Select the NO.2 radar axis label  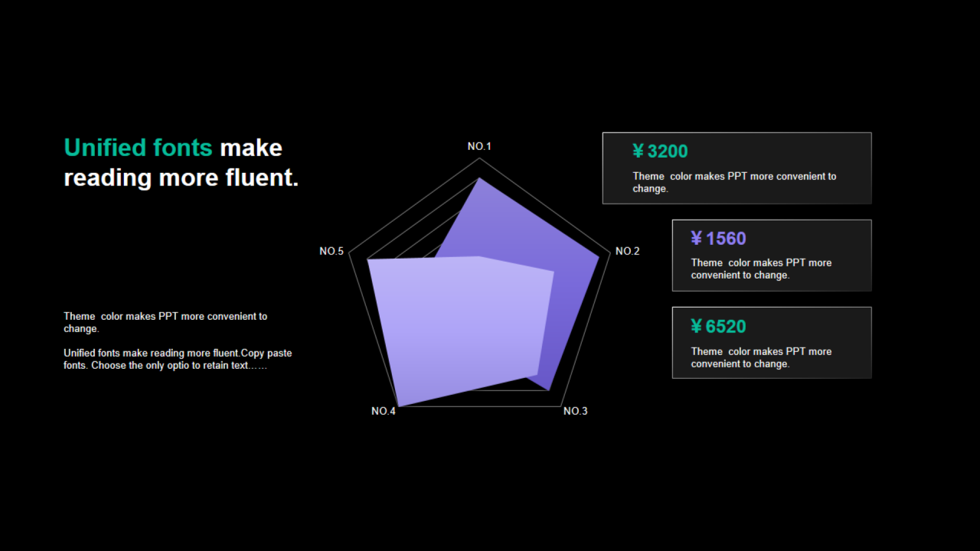click(x=627, y=251)
